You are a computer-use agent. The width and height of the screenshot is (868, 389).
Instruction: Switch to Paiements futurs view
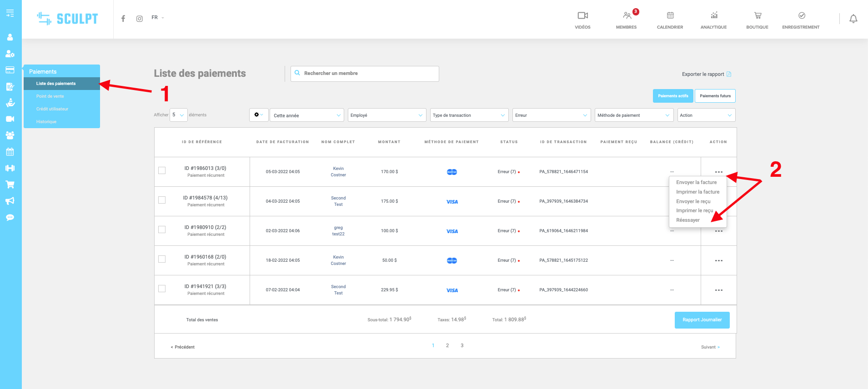[x=715, y=96]
